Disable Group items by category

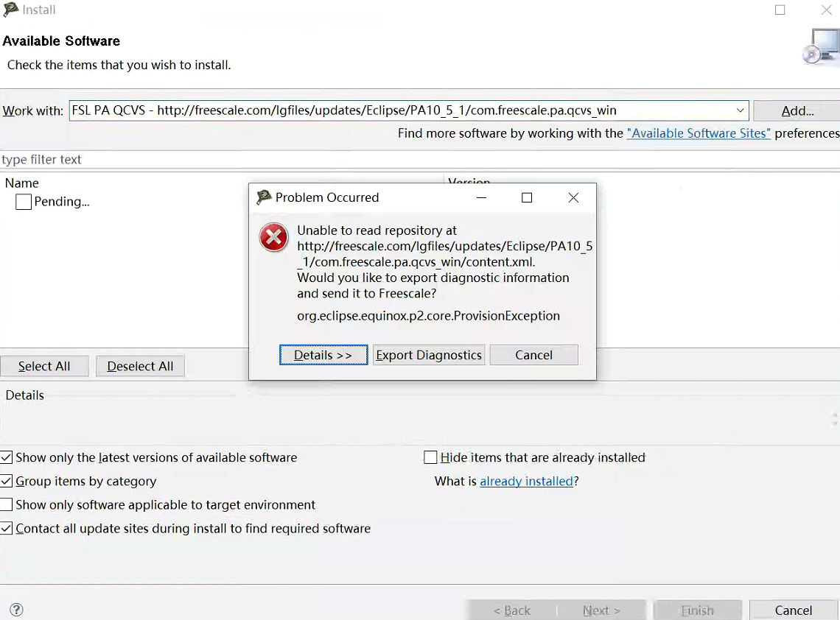(x=6, y=481)
